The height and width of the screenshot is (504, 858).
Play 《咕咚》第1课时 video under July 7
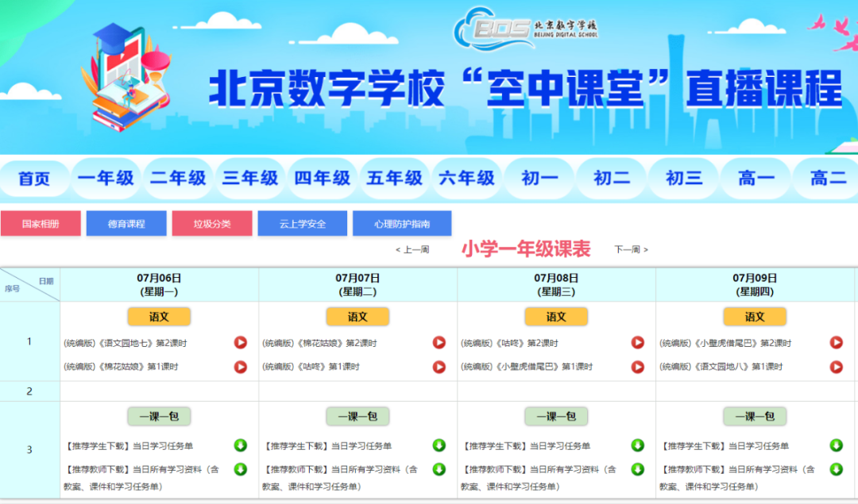pyautogui.click(x=439, y=367)
